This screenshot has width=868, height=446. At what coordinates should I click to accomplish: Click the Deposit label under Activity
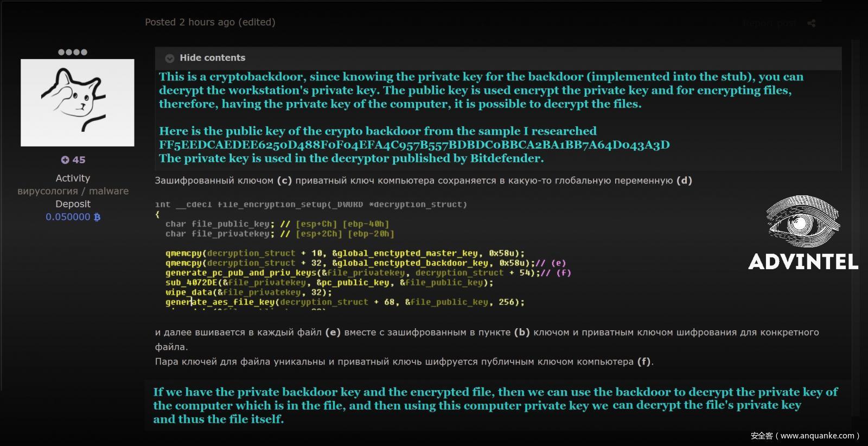(x=73, y=204)
